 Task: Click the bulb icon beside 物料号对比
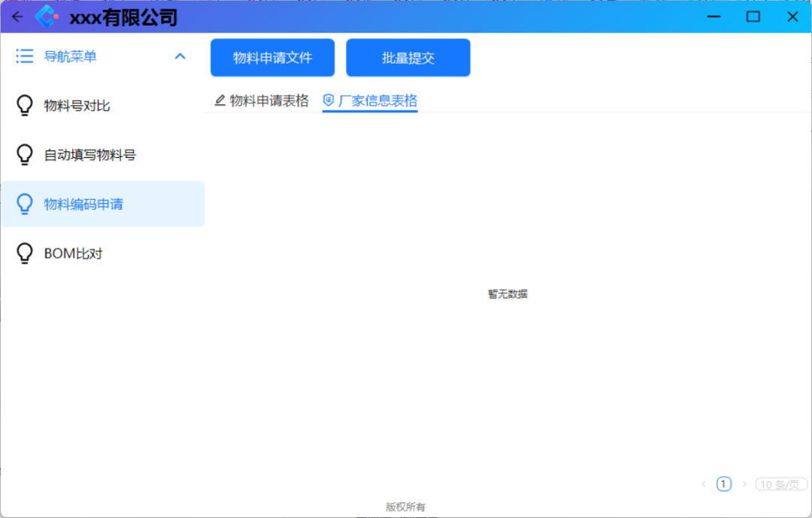[25, 106]
